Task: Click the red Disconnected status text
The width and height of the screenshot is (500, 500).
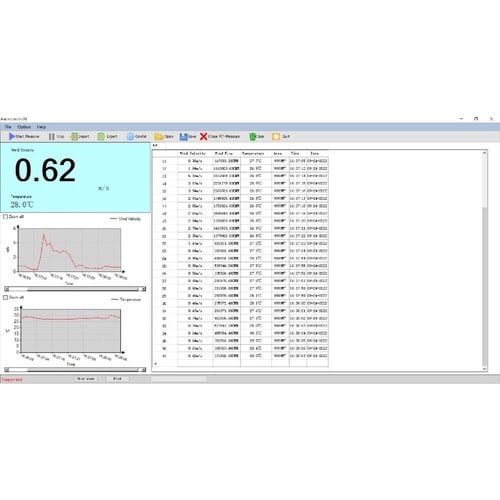Action: coord(12,380)
